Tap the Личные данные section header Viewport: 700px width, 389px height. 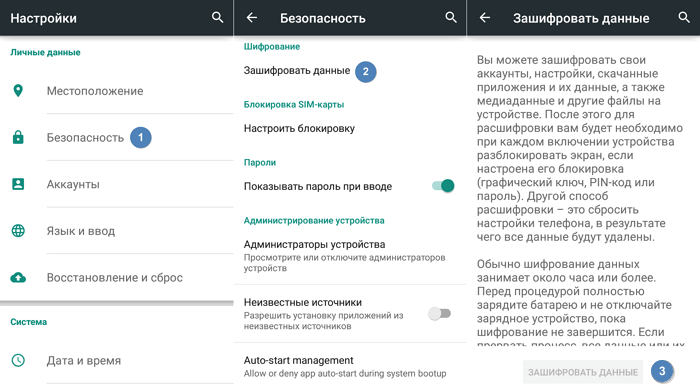point(45,52)
